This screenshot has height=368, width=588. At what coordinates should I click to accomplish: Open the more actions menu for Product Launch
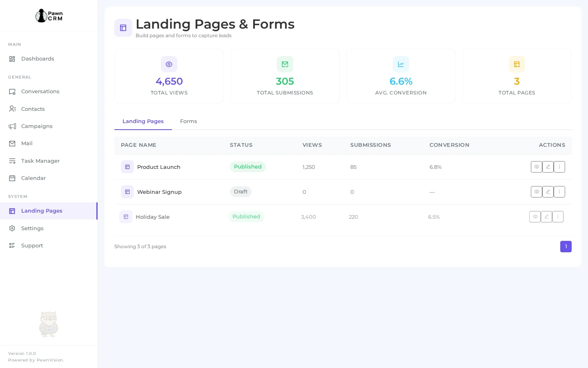point(559,167)
